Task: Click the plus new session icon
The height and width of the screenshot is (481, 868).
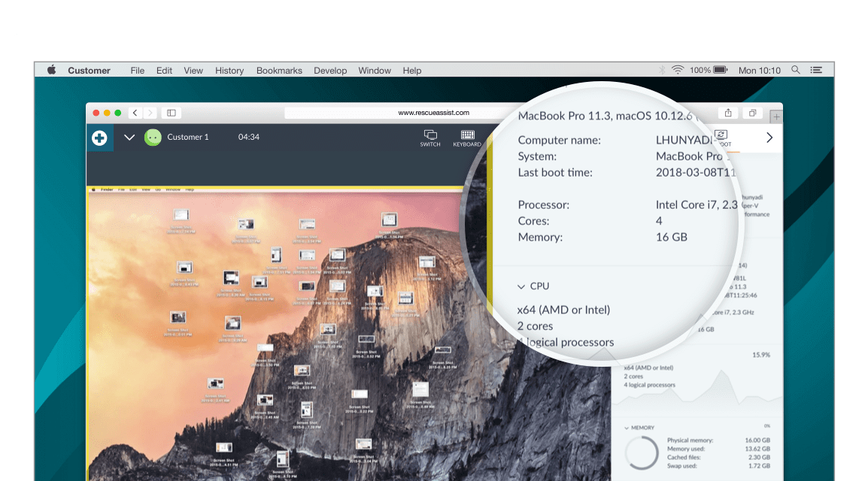Action: click(99, 138)
